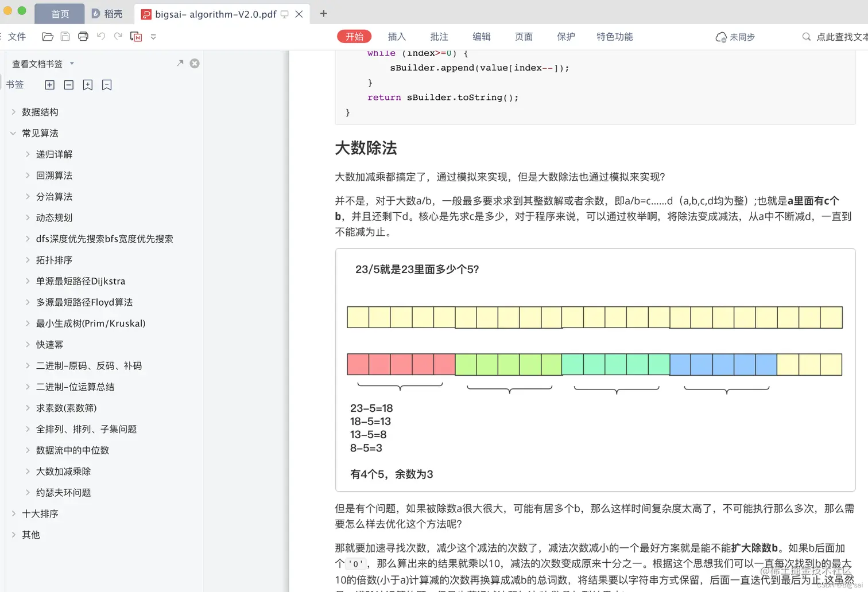
Task: Open the 文件 menu
Action: 17,37
